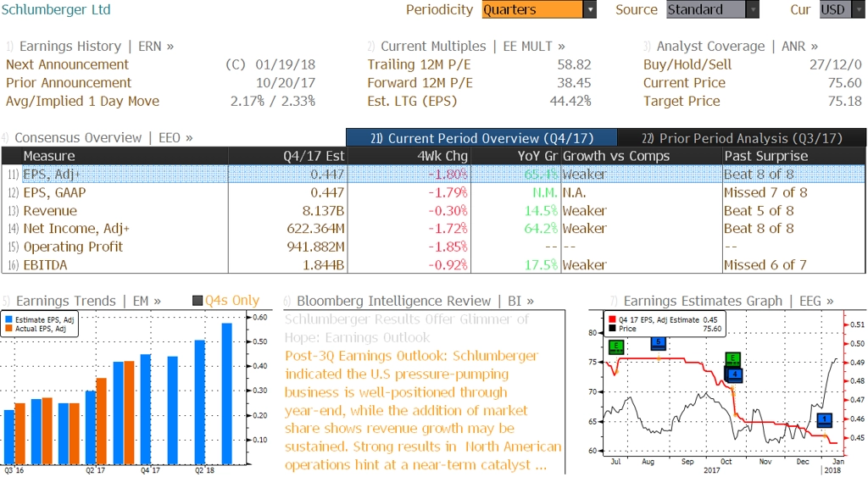Open Current Multiples EE MULT link
Viewport: 868px width, 477px height.
(473, 46)
